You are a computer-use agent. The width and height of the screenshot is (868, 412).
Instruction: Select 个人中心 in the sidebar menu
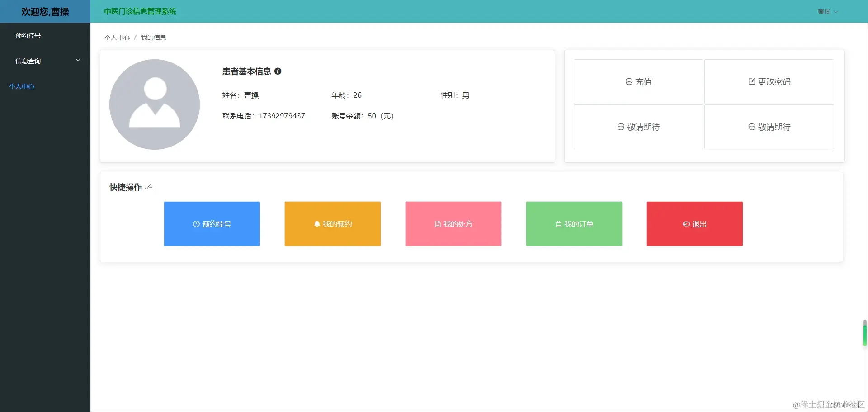[x=21, y=86]
